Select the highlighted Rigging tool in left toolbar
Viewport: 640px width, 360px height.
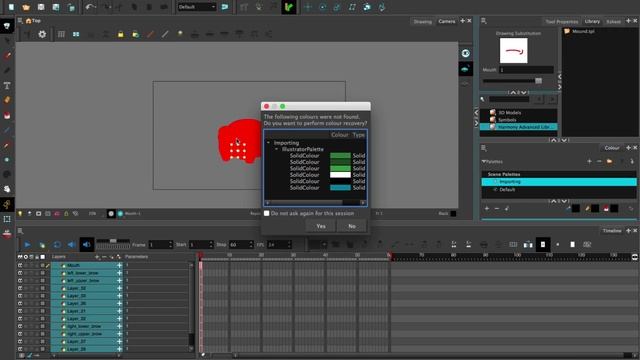tap(7, 204)
